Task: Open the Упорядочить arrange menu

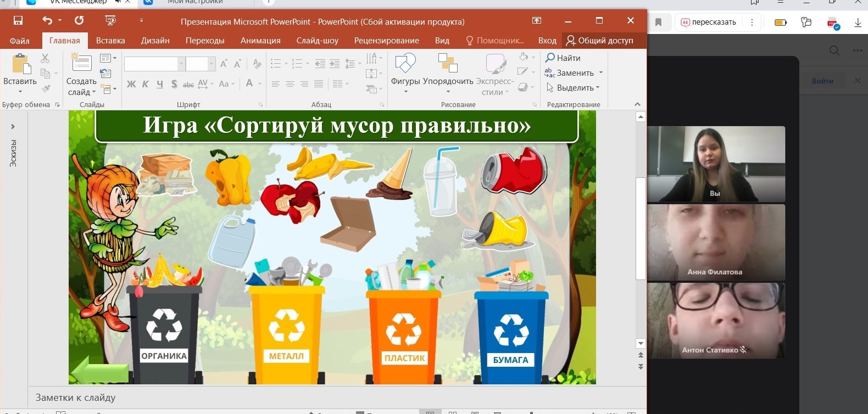Action: tap(448, 73)
